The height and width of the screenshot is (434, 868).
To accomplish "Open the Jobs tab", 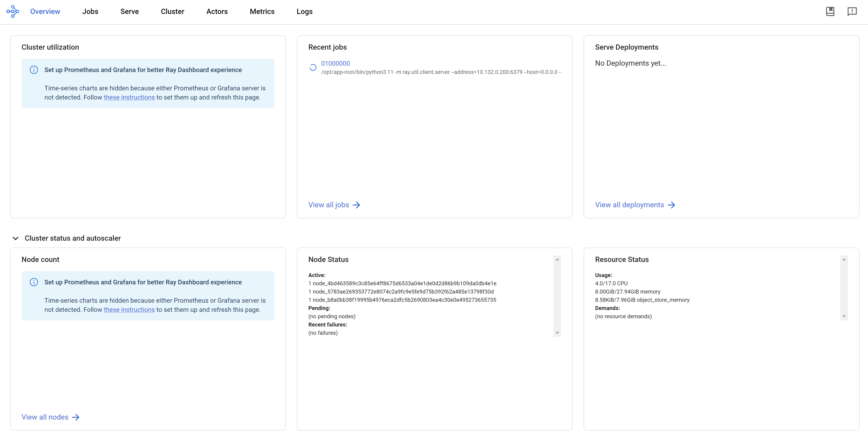I will coord(90,11).
